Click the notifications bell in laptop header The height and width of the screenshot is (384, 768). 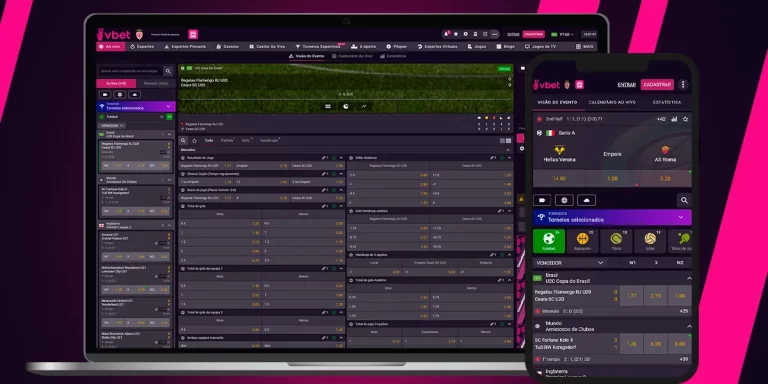pos(447,34)
